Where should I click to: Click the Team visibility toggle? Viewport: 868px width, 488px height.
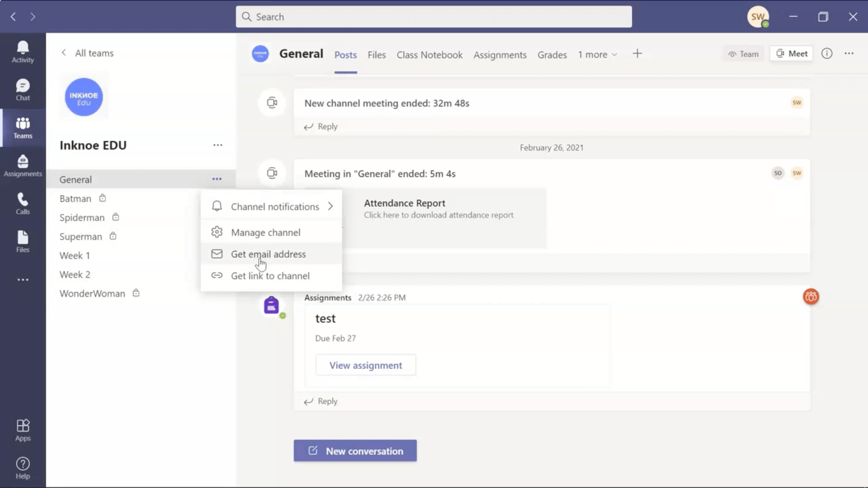click(x=743, y=54)
